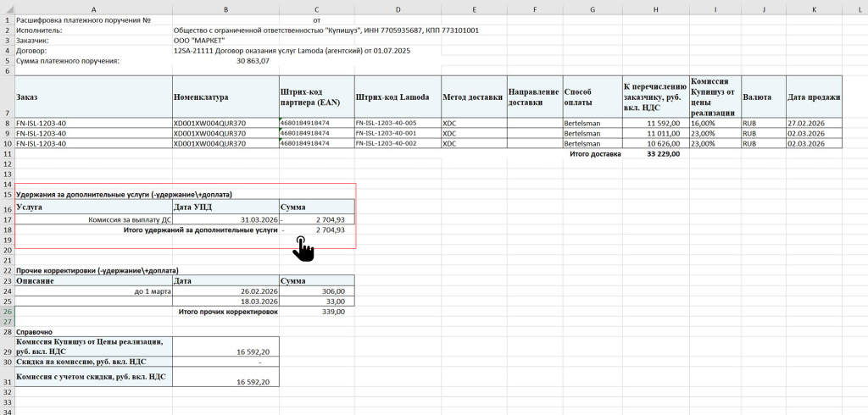
Task: Select the "Номенклатура" header cell
Action: [225, 97]
